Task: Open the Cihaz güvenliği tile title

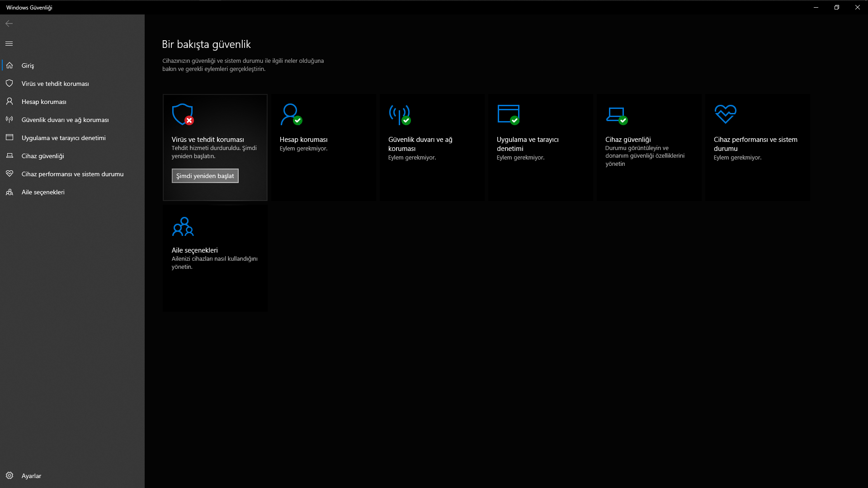Action: point(628,140)
